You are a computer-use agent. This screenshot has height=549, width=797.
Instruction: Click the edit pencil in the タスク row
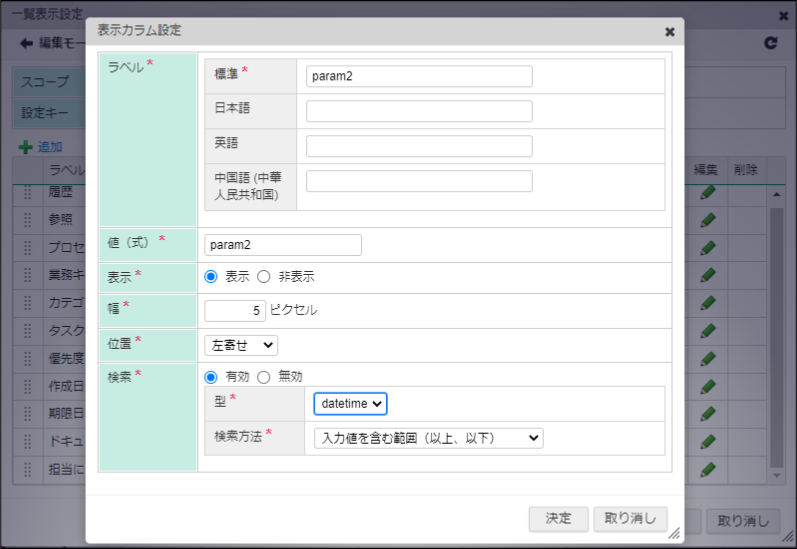[x=708, y=331]
